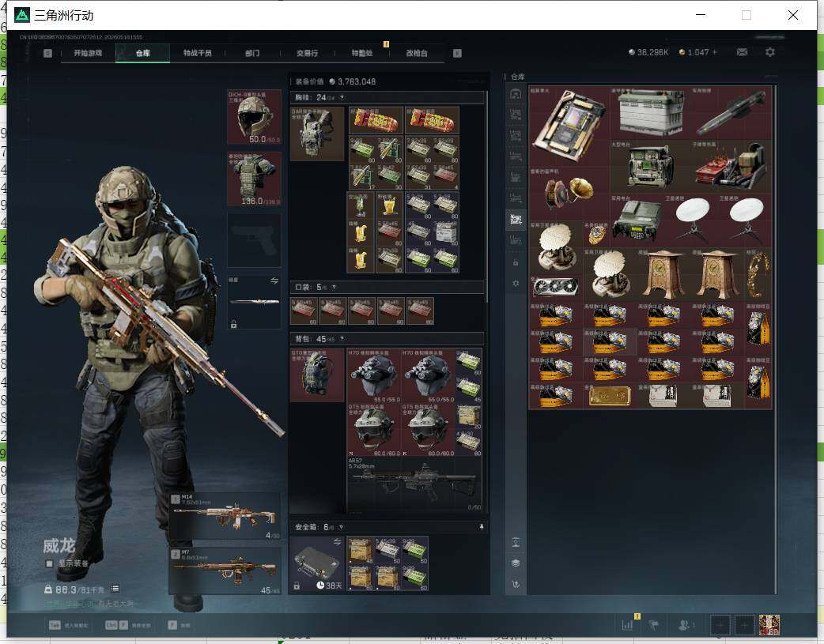824x644 pixels.
Task: Click the auto-sort icon at warehouse sidebar bottom
Action: pyautogui.click(x=516, y=584)
